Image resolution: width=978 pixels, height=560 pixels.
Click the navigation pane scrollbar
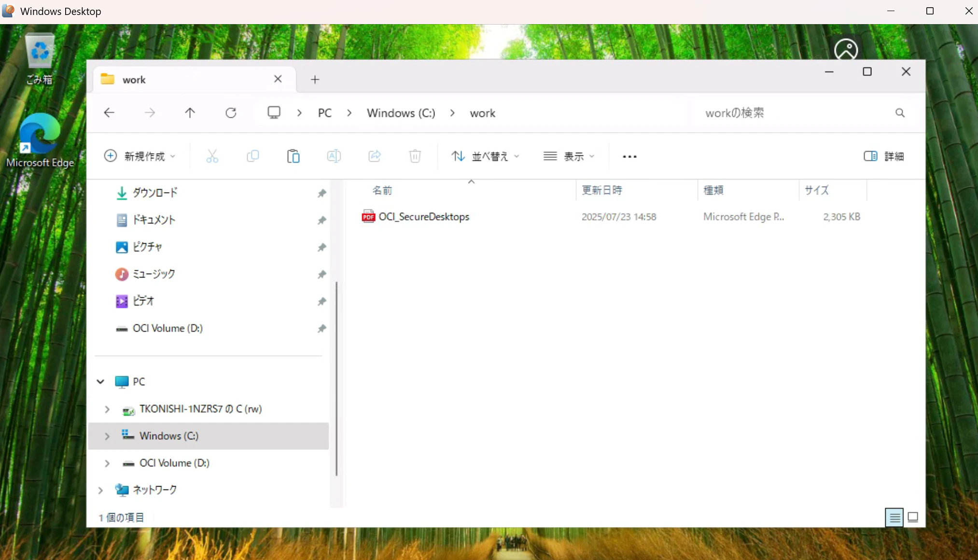(336, 379)
